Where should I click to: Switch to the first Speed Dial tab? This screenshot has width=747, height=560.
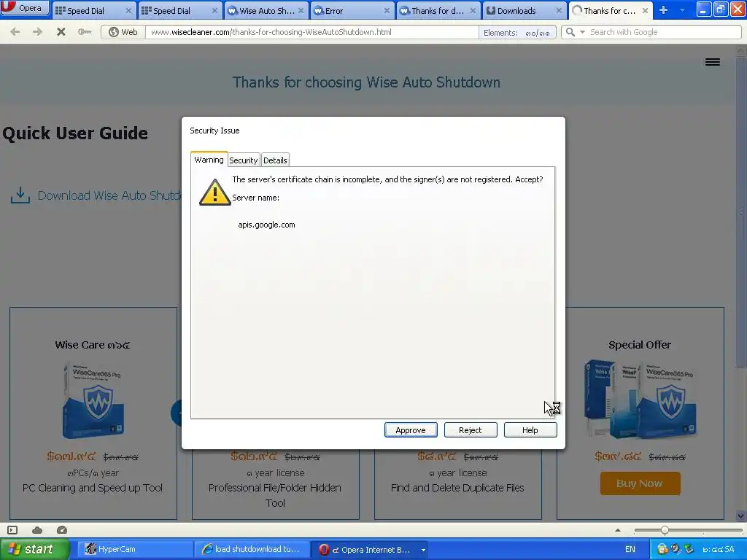coord(93,10)
